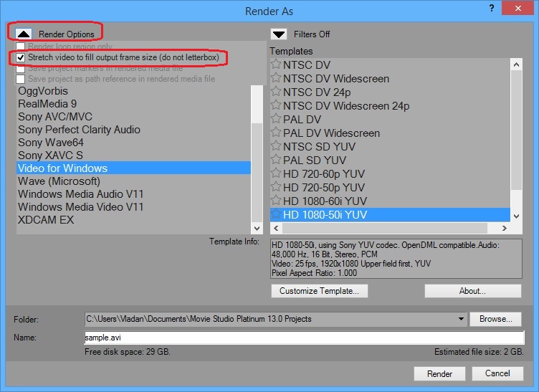Image resolution: width=539 pixels, height=392 pixels.
Task: Click favorite star next to PAL DV
Action: click(276, 120)
